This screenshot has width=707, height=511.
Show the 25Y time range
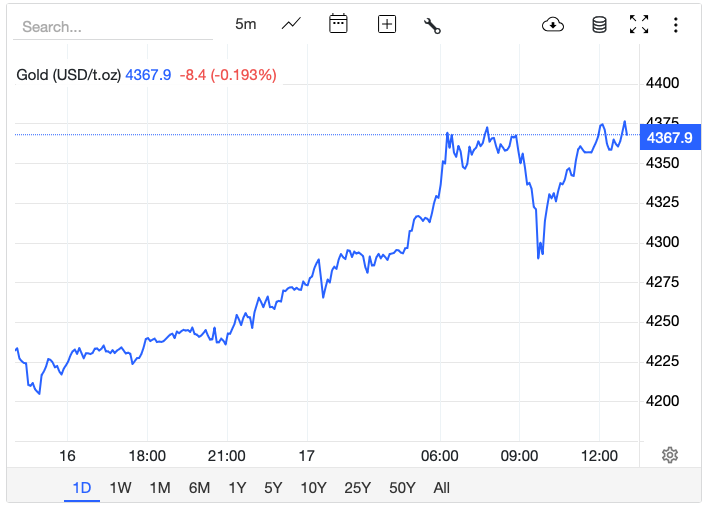(357, 488)
